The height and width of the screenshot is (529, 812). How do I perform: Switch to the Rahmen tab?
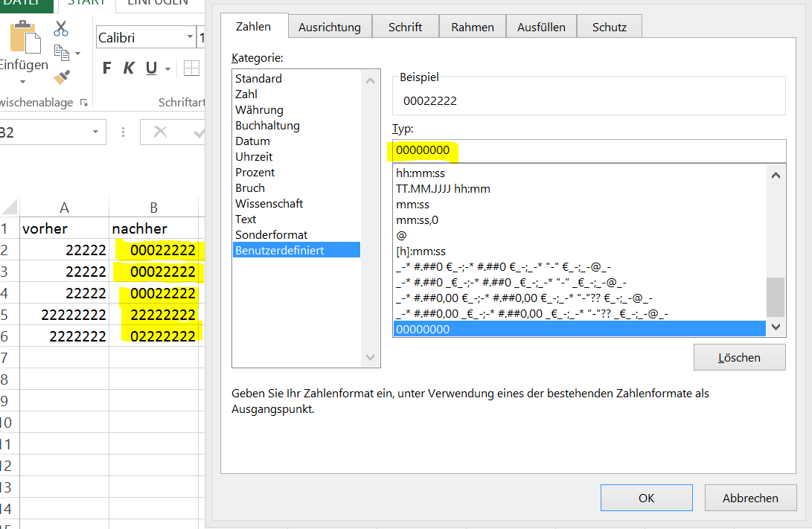click(x=472, y=26)
